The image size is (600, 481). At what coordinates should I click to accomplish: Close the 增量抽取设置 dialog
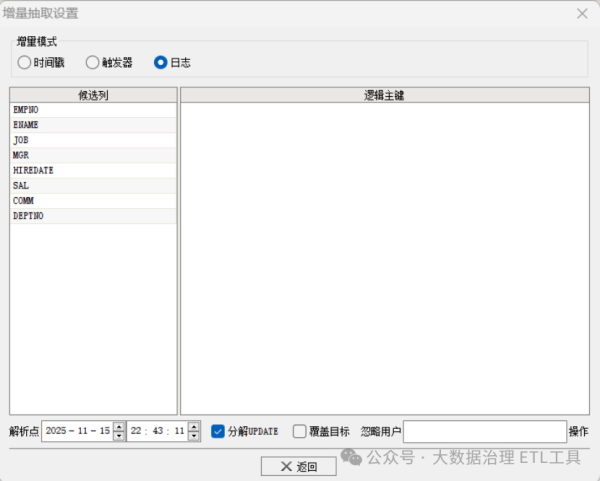click(x=582, y=14)
